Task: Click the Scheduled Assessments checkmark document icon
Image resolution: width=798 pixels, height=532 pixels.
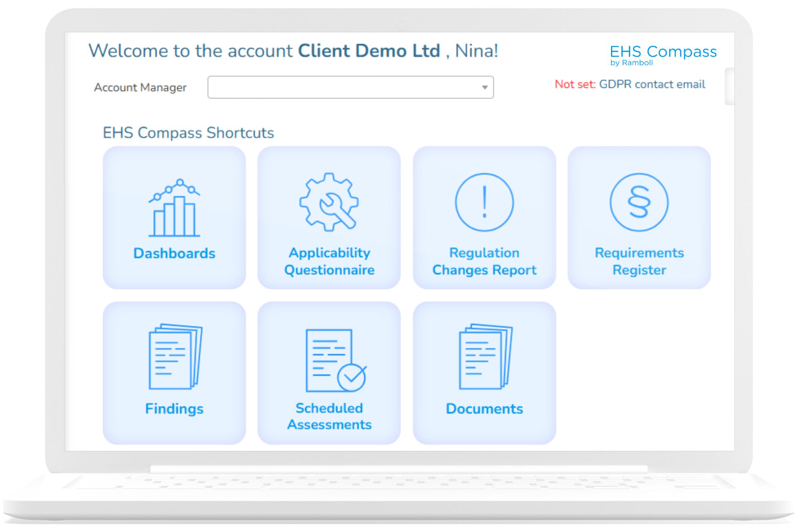Action: tap(336, 360)
